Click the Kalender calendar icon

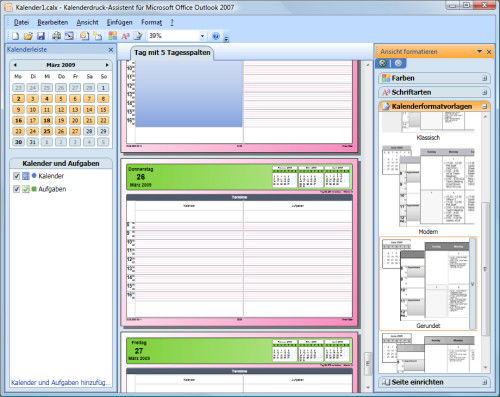point(26,176)
